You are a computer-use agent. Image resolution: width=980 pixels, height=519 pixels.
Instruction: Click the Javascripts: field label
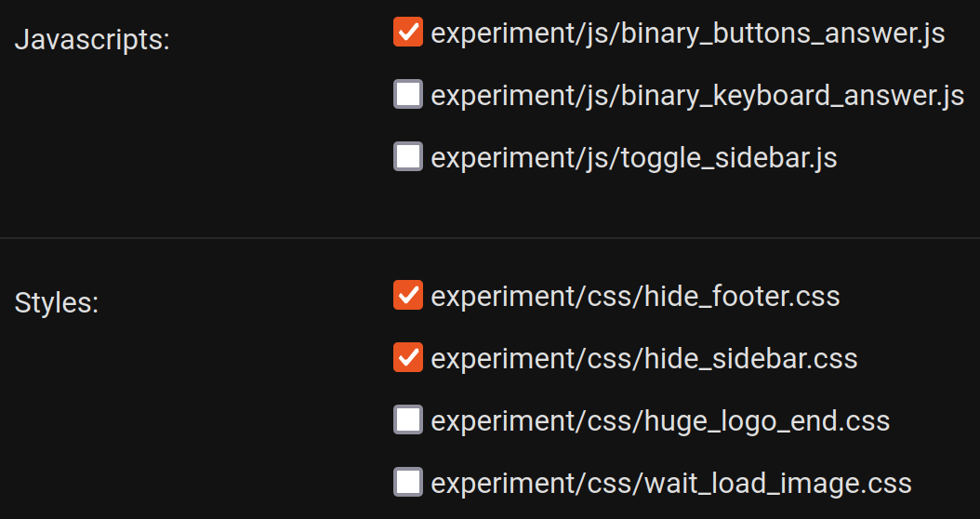pyautogui.click(x=92, y=41)
